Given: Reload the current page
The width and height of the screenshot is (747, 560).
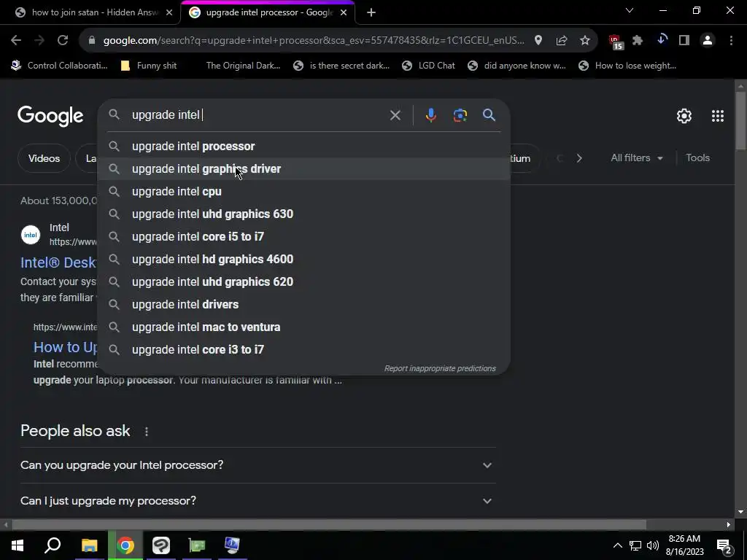Looking at the screenshot, I should (x=63, y=41).
